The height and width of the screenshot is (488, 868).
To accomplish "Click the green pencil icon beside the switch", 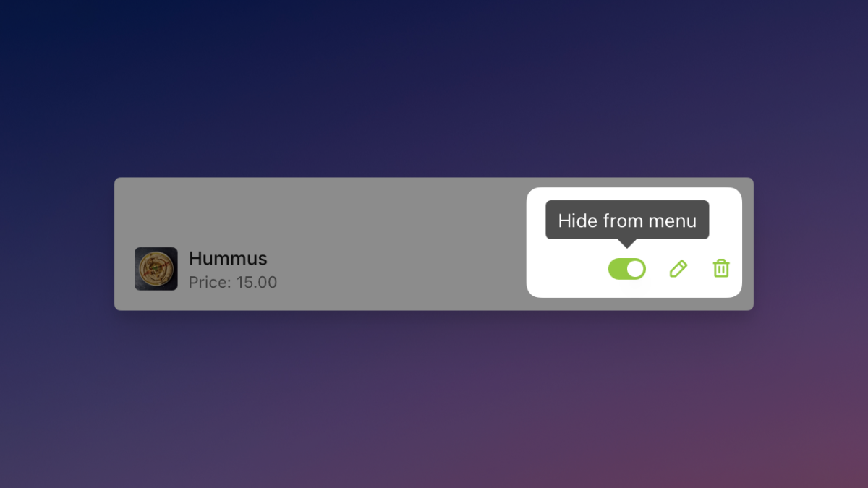I will 678,269.
